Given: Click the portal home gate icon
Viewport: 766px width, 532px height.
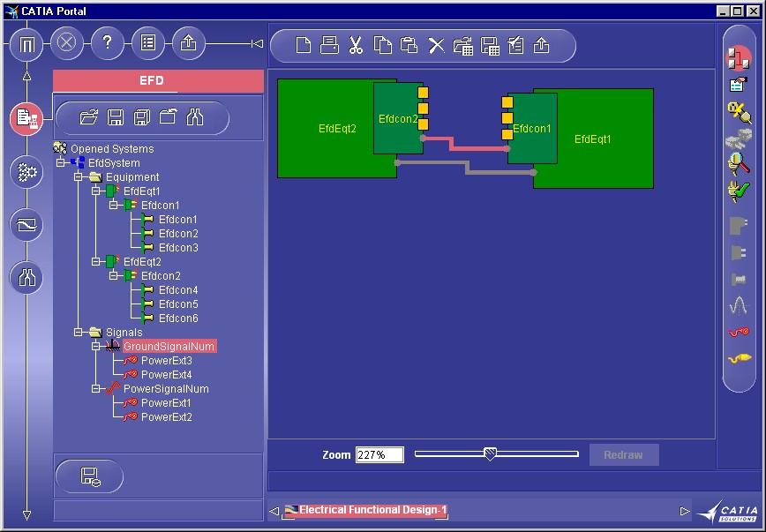Looking at the screenshot, I should tap(26, 44).
